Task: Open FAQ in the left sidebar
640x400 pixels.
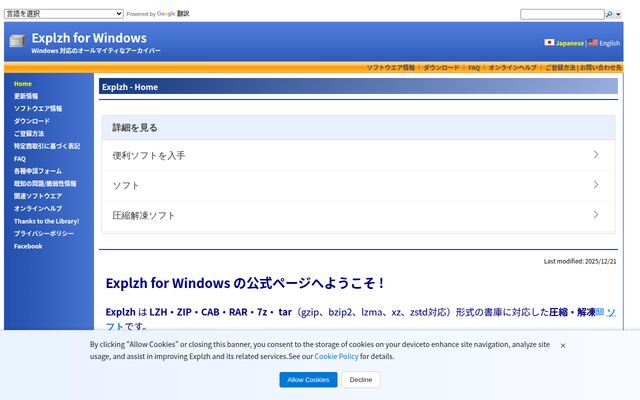Action: (20, 159)
